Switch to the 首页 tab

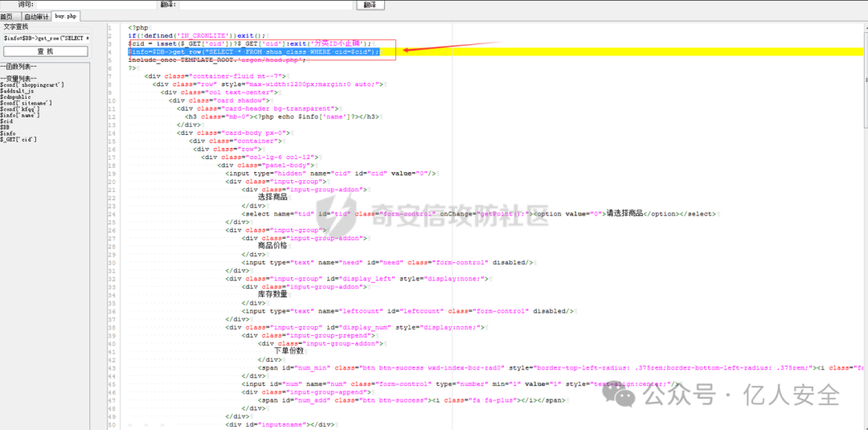(6, 16)
